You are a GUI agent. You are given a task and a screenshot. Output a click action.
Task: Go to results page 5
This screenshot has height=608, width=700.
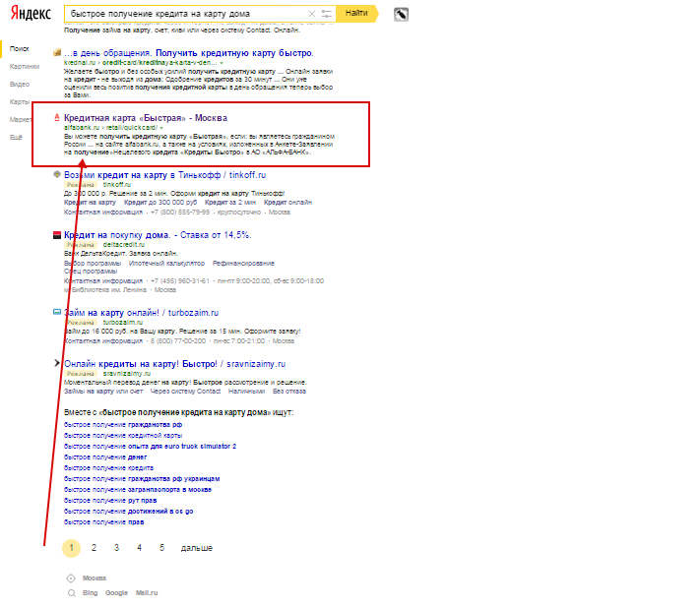(x=161, y=548)
